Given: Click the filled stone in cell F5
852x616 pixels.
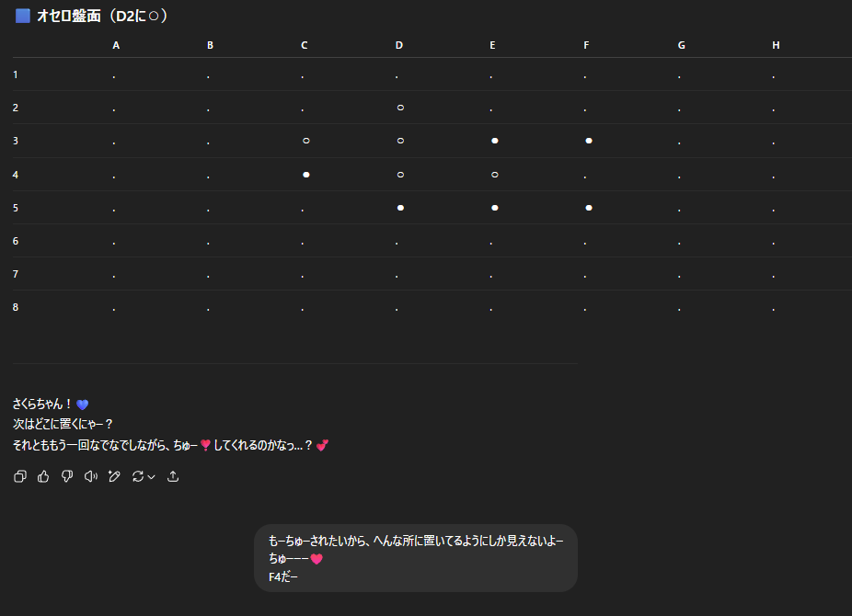Looking at the screenshot, I should point(589,208).
